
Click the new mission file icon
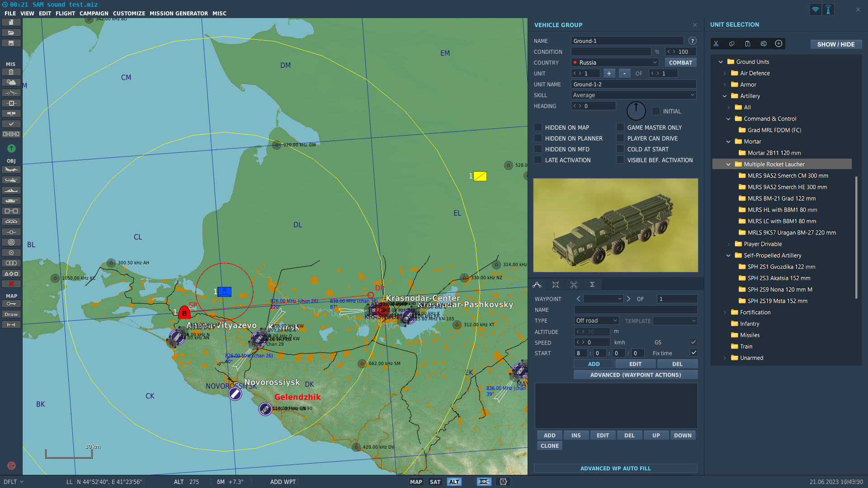click(11, 22)
